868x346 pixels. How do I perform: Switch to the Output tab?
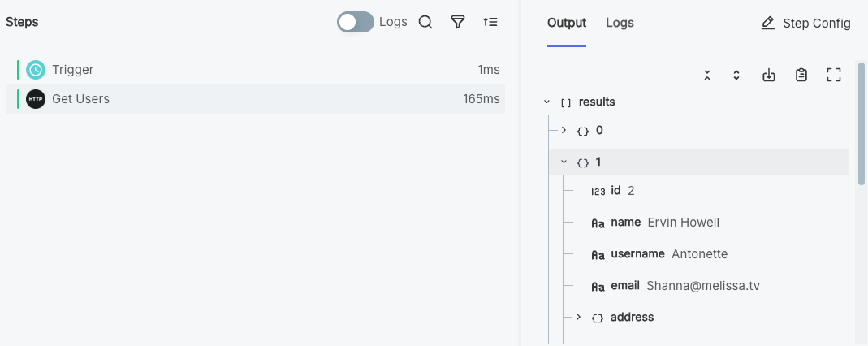click(566, 24)
